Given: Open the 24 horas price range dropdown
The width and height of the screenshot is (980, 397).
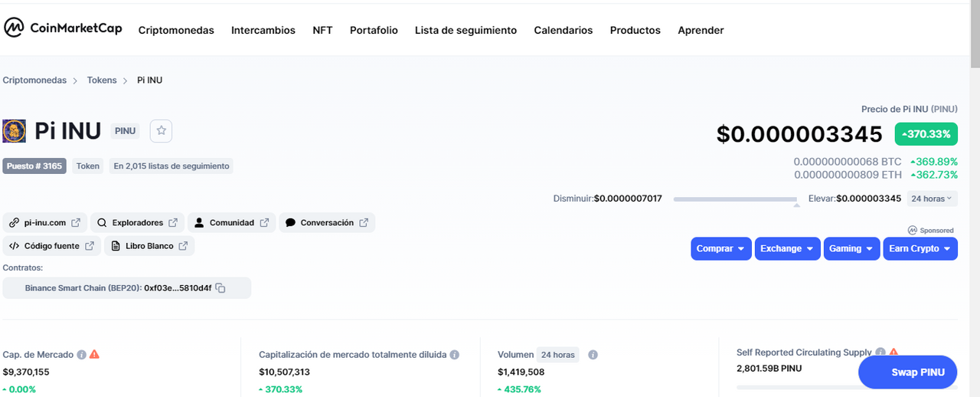Looking at the screenshot, I should pos(932,198).
